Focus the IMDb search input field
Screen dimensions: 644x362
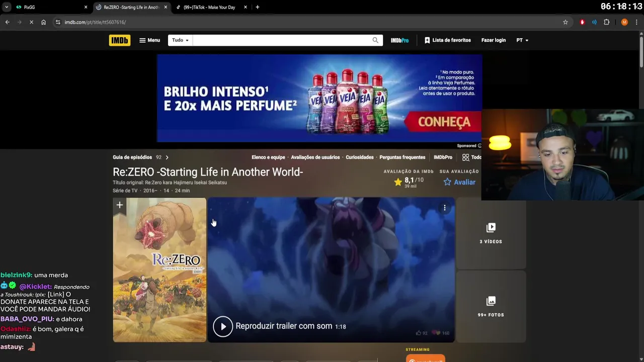pyautogui.click(x=282, y=40)
